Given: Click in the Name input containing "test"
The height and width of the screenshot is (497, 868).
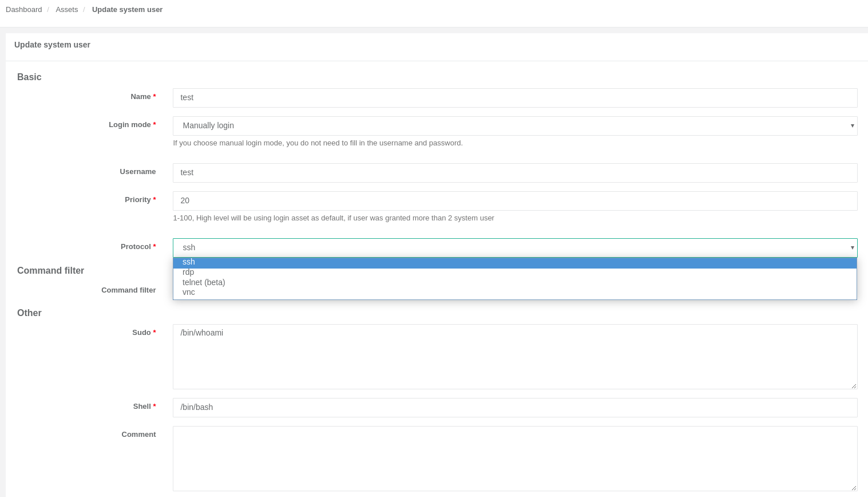Looking at the screenshot, I should tap(515, 97).
